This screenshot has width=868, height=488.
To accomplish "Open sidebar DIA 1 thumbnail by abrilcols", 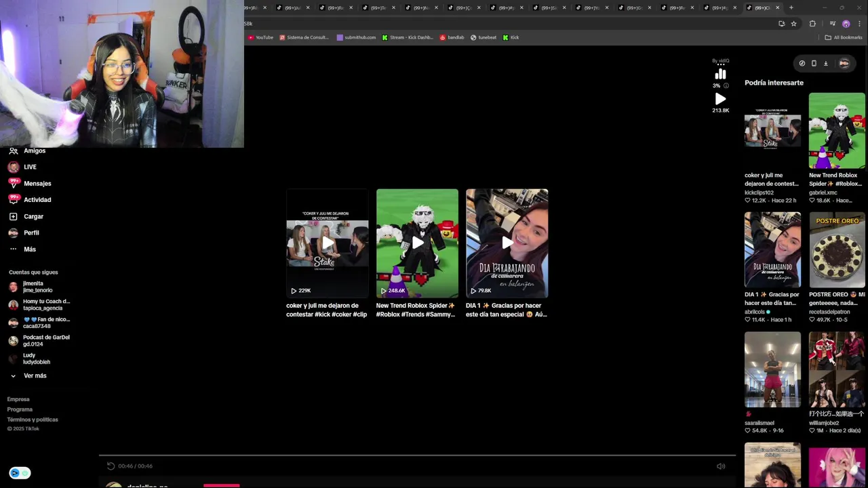I will pos(772,250).
